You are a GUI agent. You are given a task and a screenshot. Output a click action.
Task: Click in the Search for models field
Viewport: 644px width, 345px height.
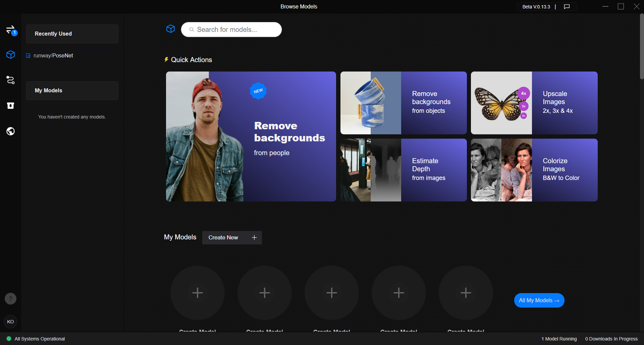(231, 30)
